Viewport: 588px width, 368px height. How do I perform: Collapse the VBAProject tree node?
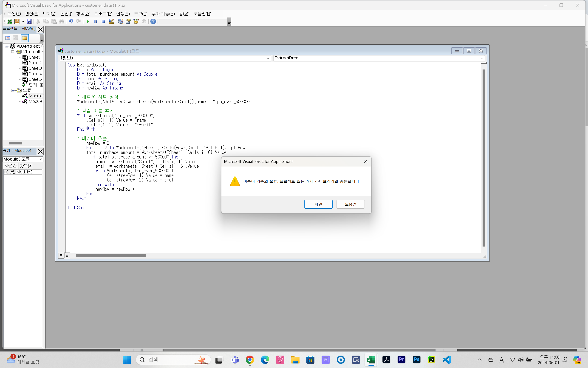click(7, 46)
